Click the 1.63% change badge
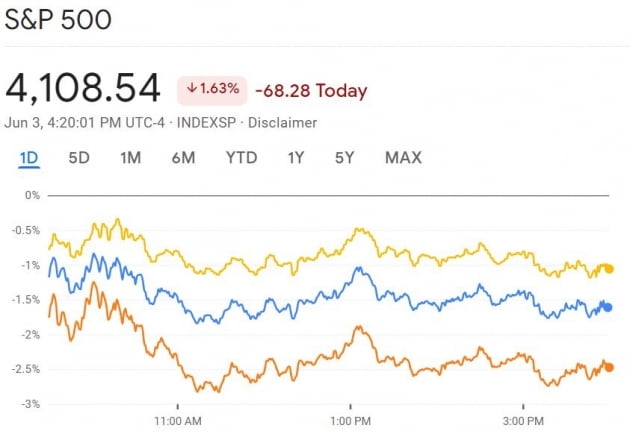Viewport: 630px width, 434px height. (211, 89)
